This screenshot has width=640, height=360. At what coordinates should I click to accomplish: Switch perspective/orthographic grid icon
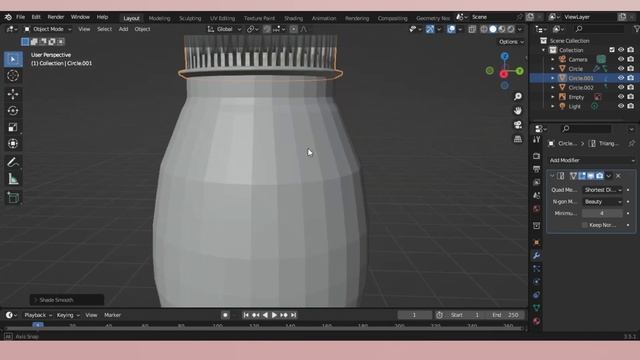(x=518, y=139)
